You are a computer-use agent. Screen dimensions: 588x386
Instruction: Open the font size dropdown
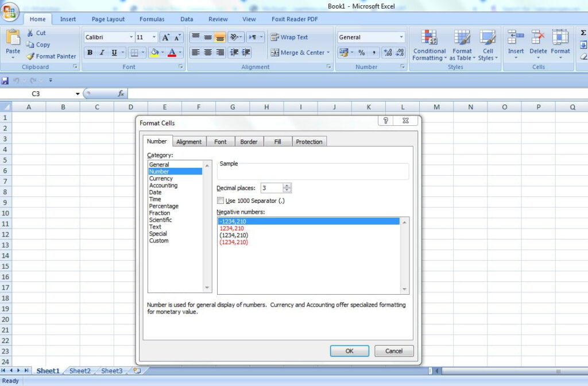(x=154, y=37)
